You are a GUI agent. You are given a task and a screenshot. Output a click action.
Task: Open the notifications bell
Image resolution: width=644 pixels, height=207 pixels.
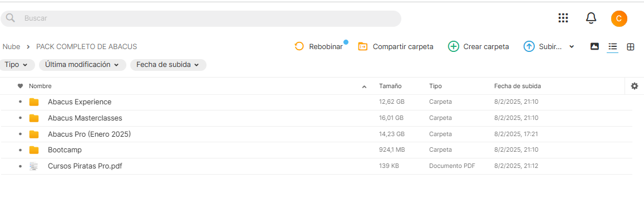tap(591, 18)
